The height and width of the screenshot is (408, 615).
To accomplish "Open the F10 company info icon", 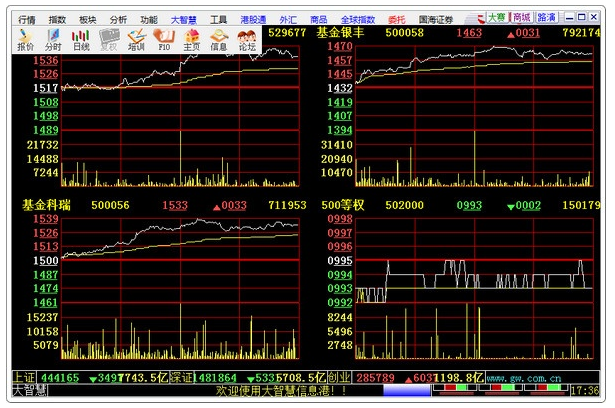I will tap(164, 40).
